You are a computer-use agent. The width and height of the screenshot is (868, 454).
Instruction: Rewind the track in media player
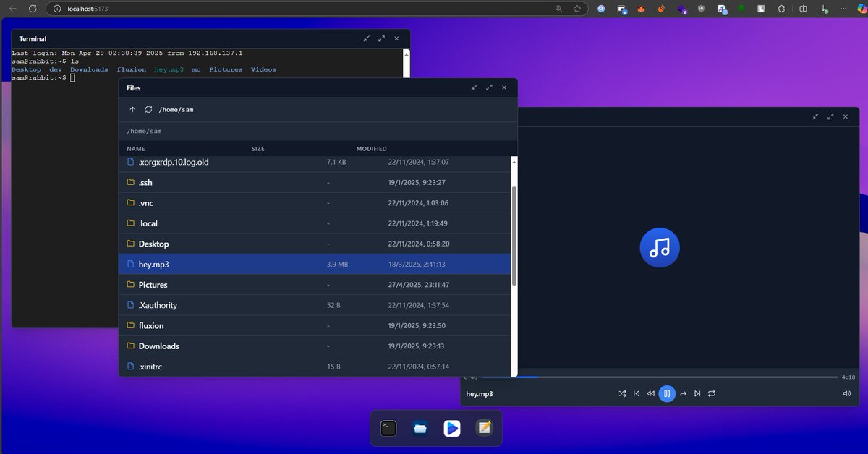[650, 394]
